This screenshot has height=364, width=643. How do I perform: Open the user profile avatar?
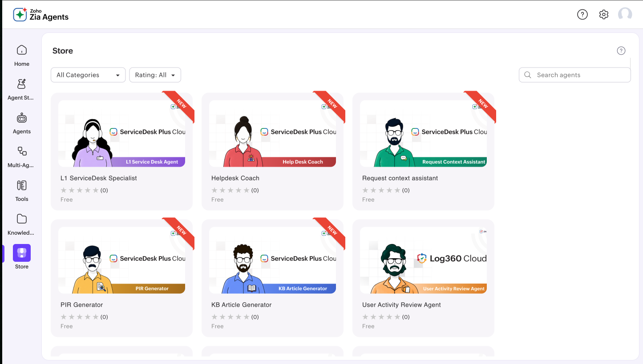(625, 15)
